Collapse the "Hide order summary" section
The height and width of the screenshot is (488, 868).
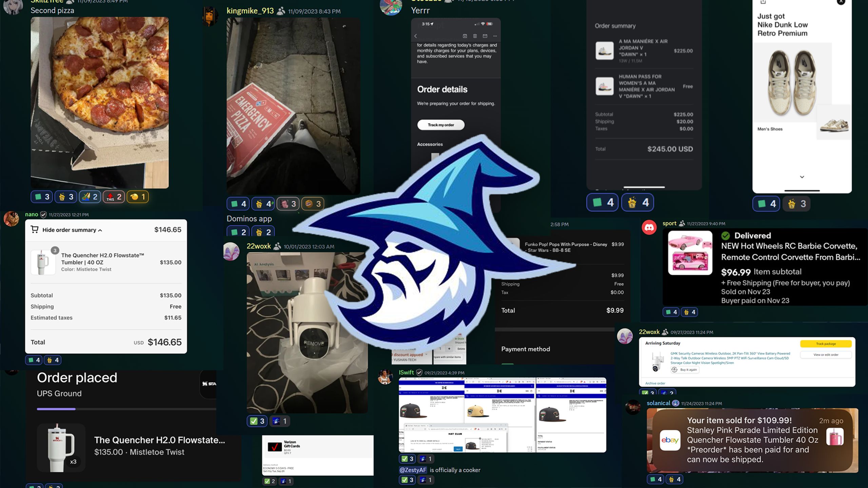click(72, 230)
